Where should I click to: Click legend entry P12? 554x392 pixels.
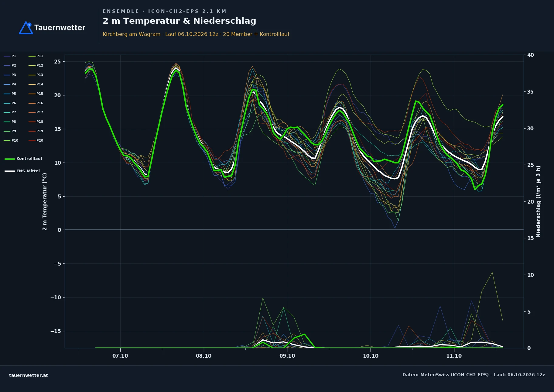tap(36, 65)
